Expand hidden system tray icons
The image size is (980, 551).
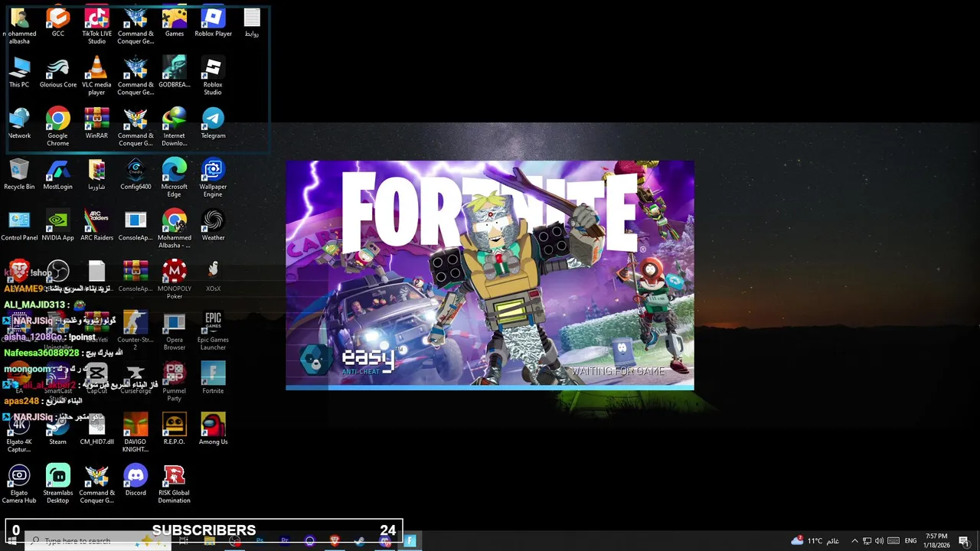[855, 541]
